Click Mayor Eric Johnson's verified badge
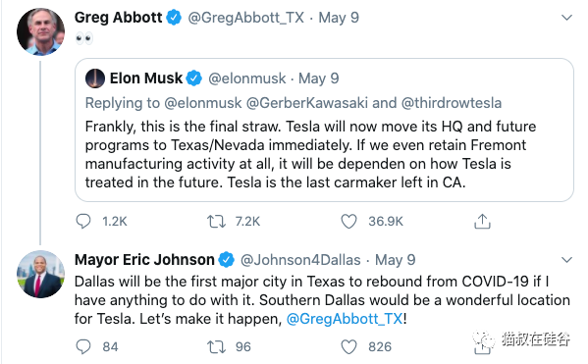 (226, 260)
